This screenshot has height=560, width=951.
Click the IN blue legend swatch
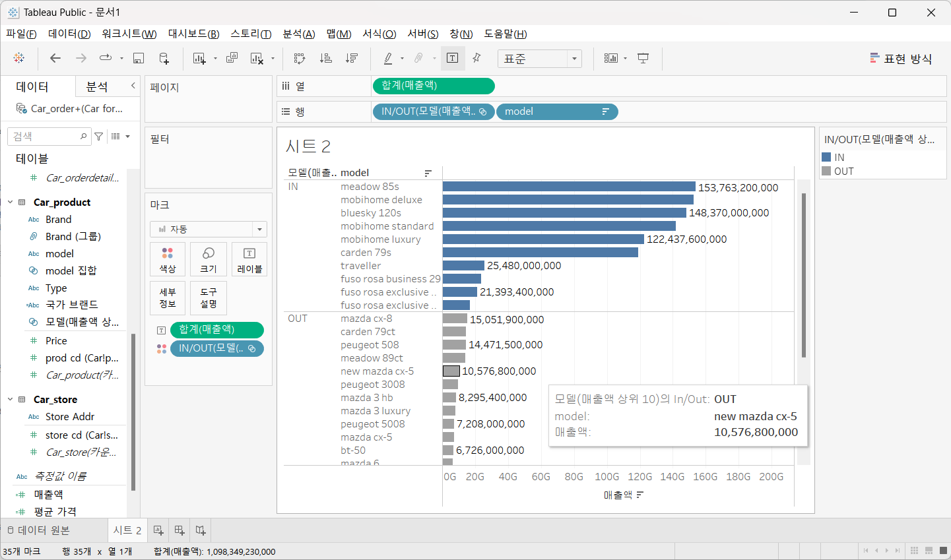pos(826,157)
